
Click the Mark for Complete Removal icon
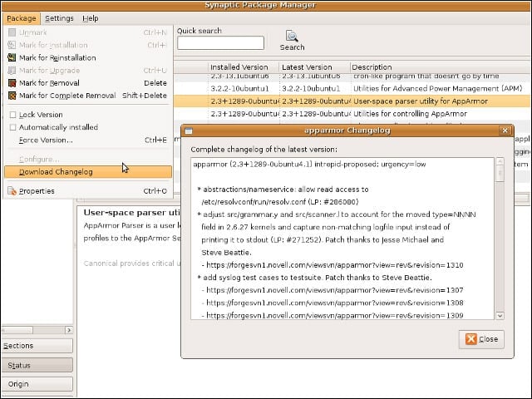click(12, 96)
